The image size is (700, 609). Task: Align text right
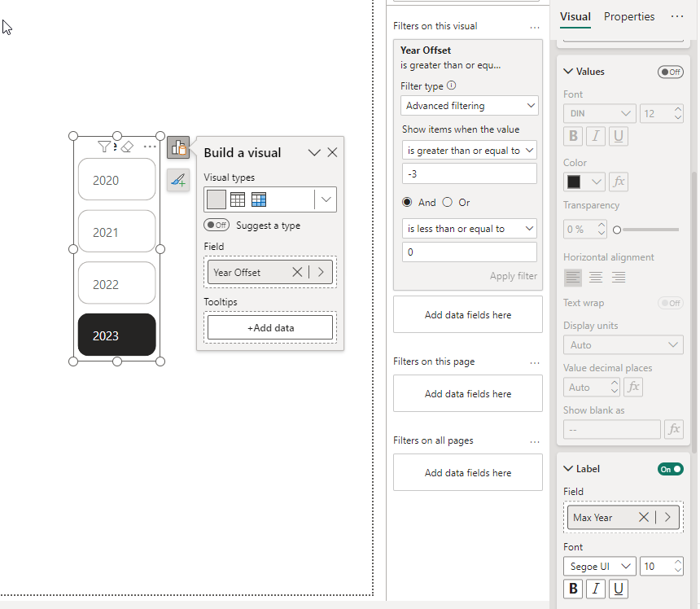(x=619, y=278)
